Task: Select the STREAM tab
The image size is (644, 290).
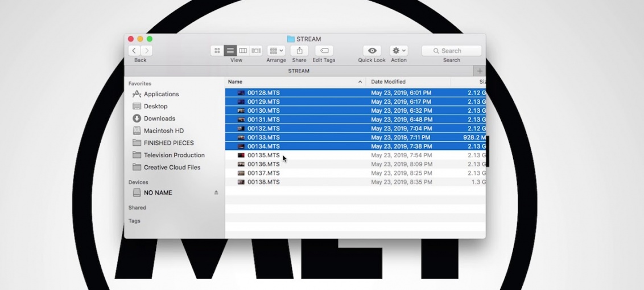Action: point(299,71)
